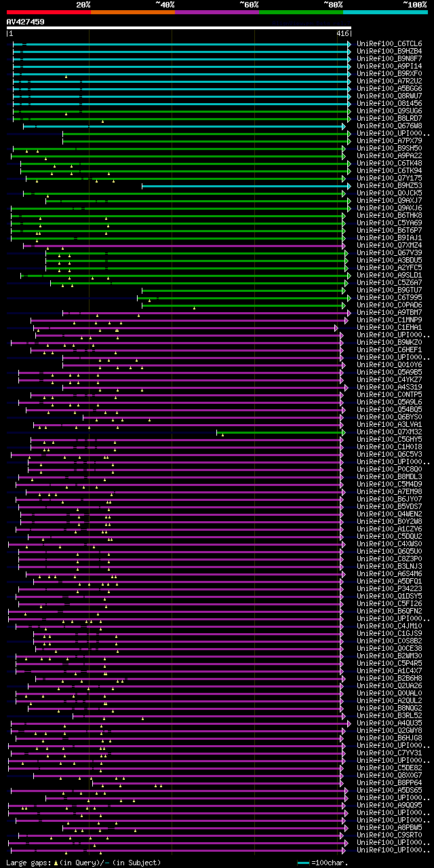
Task: Click the UniRef100_Q67V39 label
Action: point(389,252)
